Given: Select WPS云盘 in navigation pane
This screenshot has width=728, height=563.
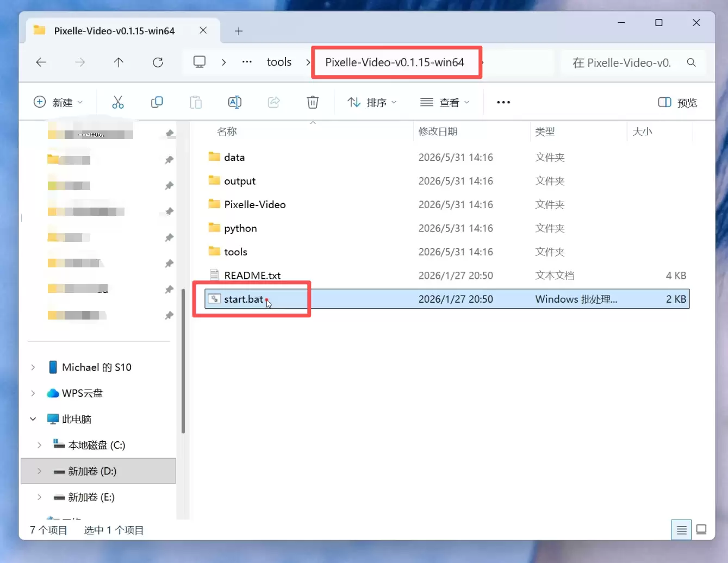Looking at the screenshot, I should click(82, 393).
